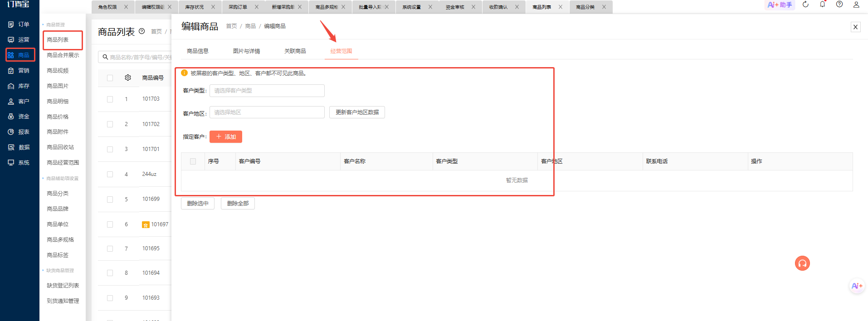Image resolution: width=868 pixels, height=321 pixels.
Task: Open the user account icon
Action: coord(856,5)
